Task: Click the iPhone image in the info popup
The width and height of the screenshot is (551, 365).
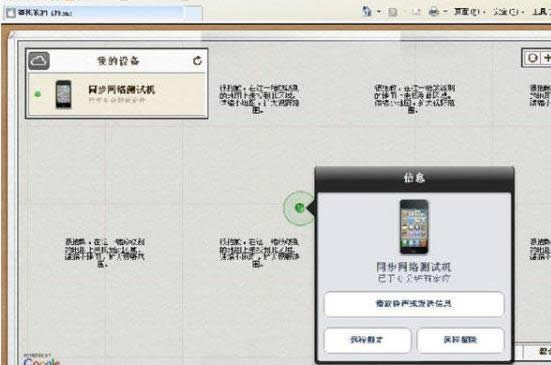Action: [414, 227]
